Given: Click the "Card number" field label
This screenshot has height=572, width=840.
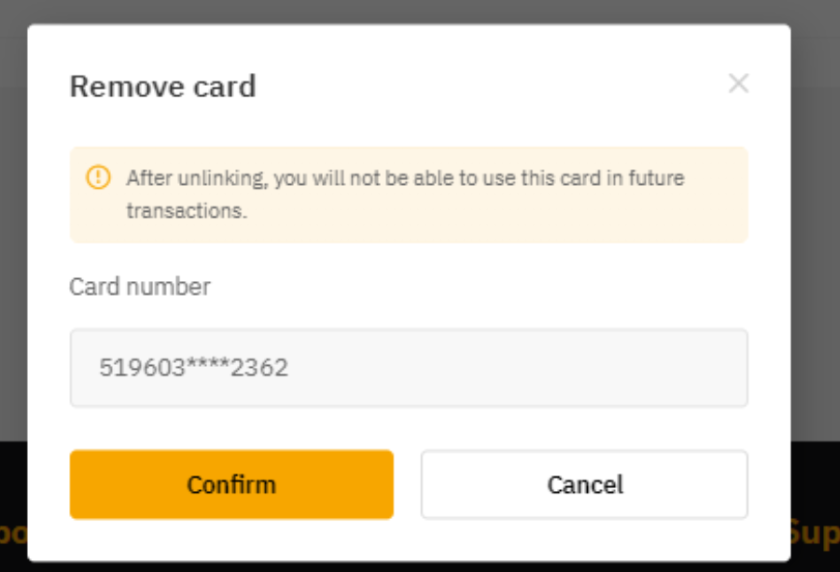Looking at the screenshot, I should [140, 287].
